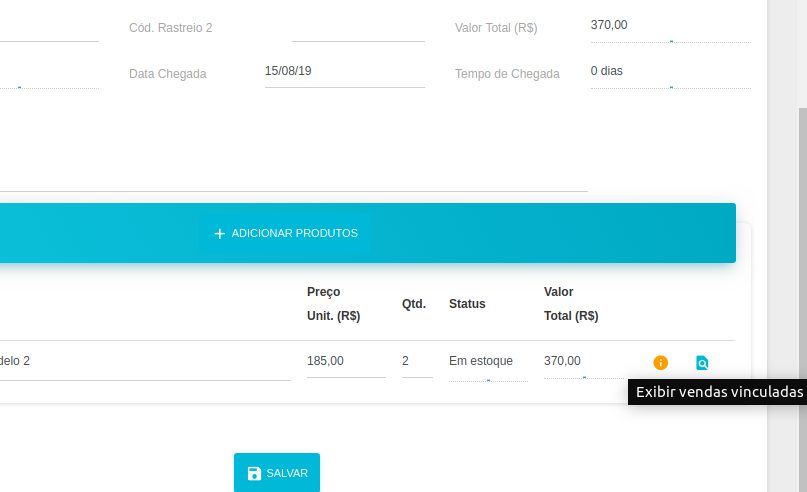
Task: Click the row total field 370,00
Action: pyautogui.click(x=584, y=364)
